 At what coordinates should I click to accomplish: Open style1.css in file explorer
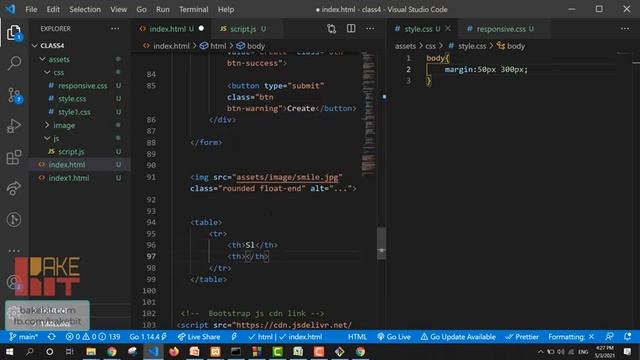pos(80,112)
